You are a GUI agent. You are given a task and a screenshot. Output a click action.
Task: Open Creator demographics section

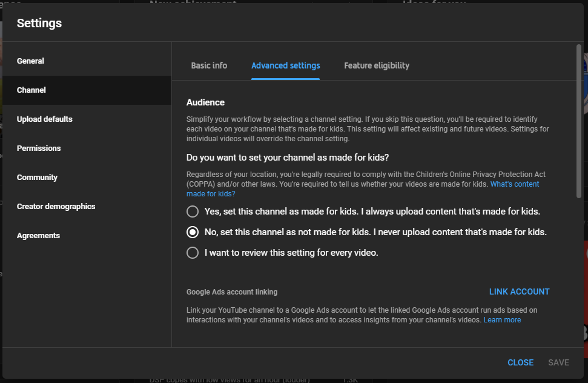pos(87,206)
